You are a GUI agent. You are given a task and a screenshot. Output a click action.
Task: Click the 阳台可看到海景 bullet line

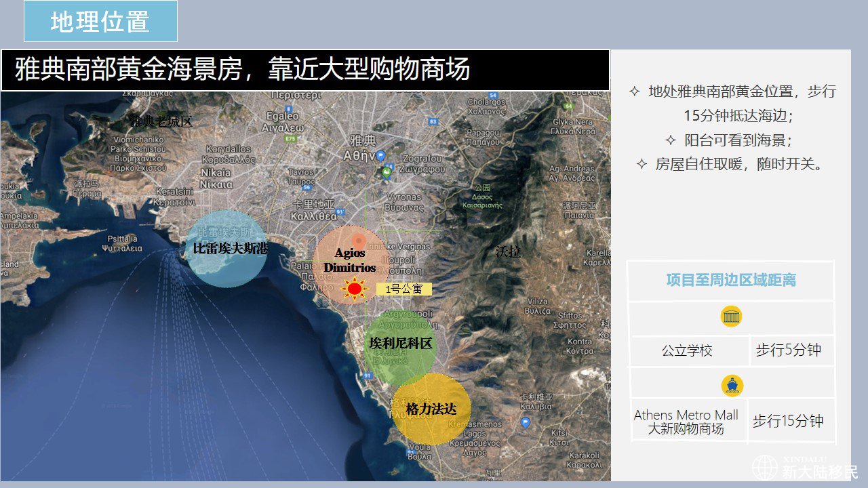(x=729, y=140)
